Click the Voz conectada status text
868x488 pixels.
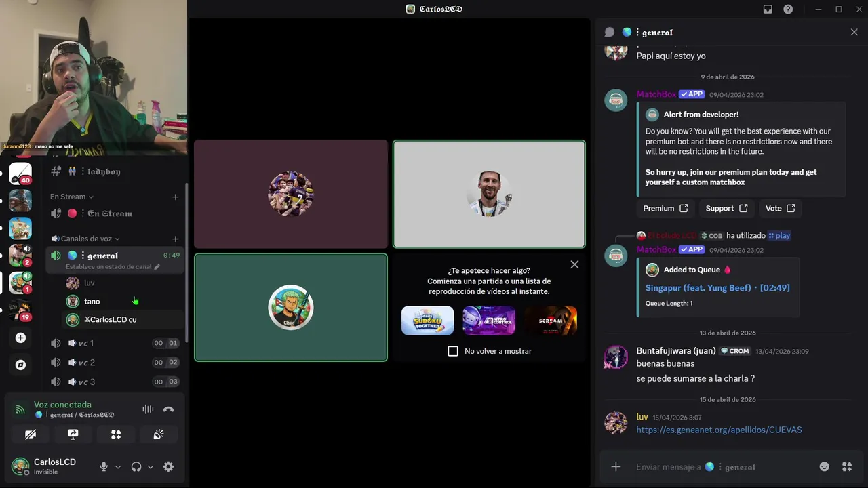click(62, 405)
